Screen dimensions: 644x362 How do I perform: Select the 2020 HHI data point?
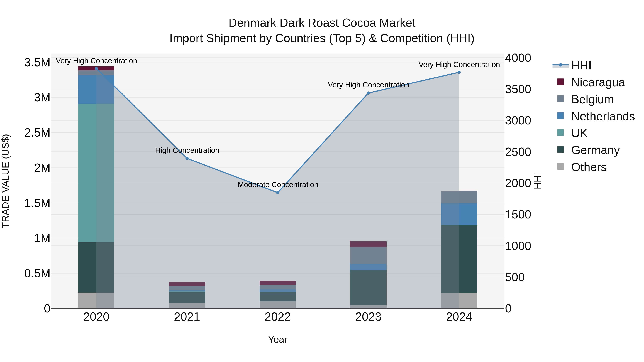tap(96, 68)
